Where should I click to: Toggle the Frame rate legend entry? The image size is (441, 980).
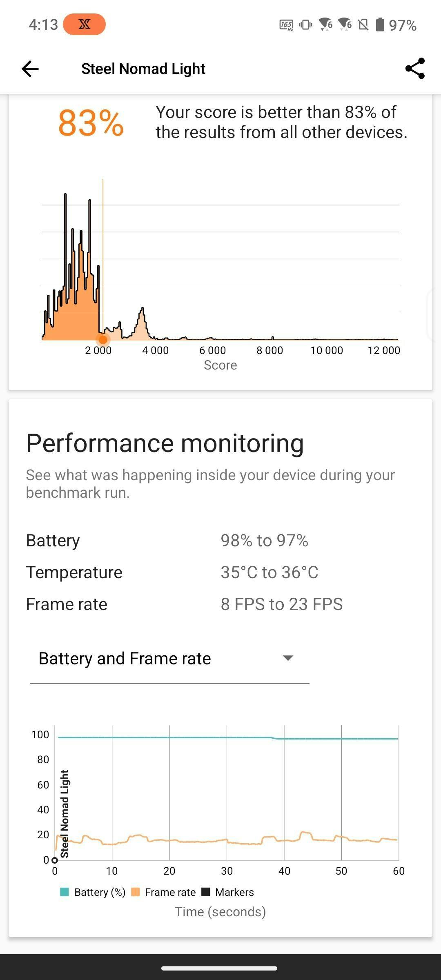163,892
